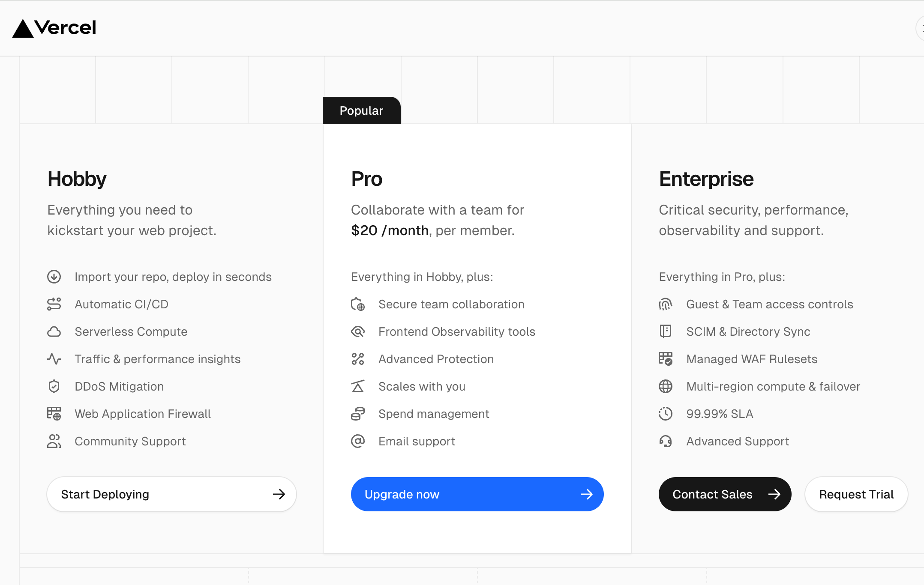Click the Request Trial button
This screenshot has width=924, height=585.
(x=856, y=494)
